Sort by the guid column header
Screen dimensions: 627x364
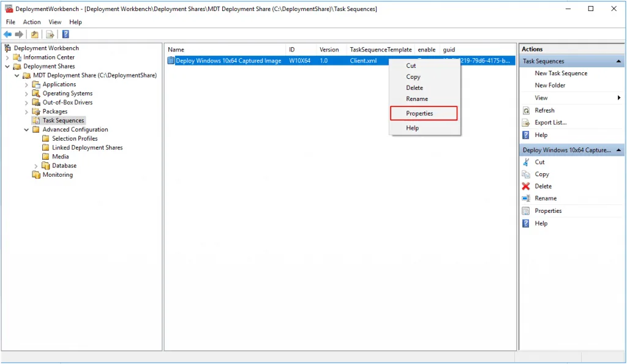478,50
